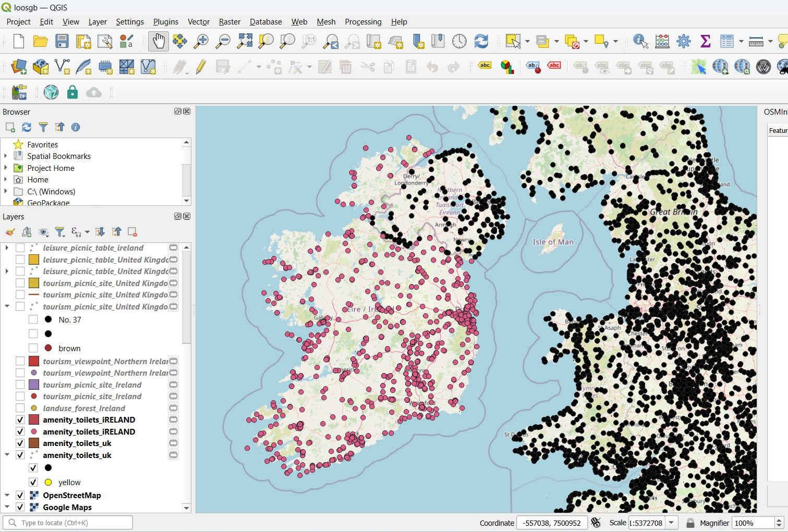
Task: Click the Pan Map to Selection icon
Action: coord(180,41)
